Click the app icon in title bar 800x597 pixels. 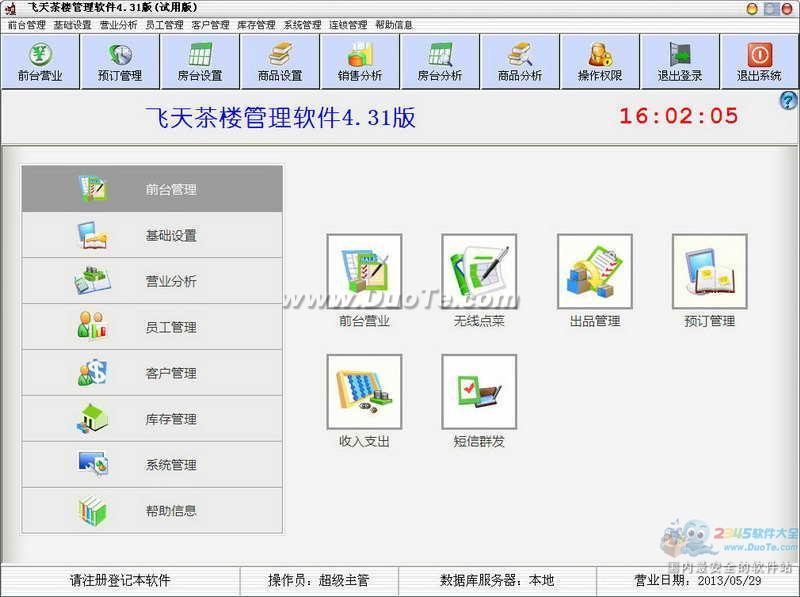point(10,8)
